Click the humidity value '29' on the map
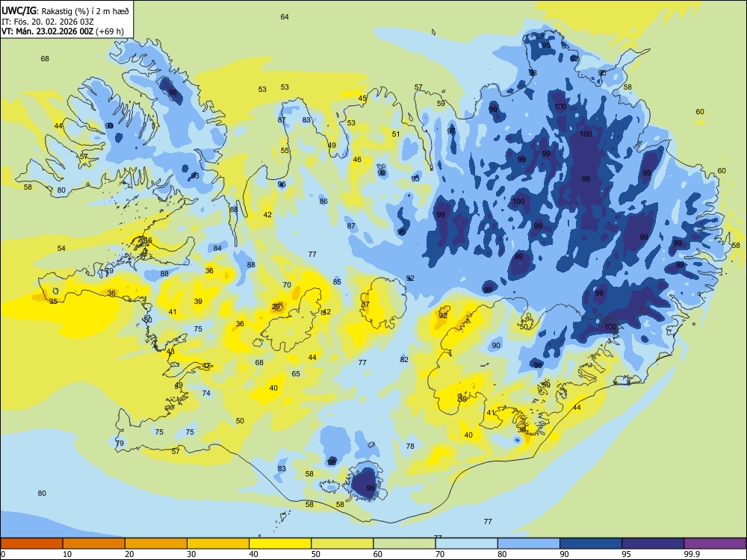The height and width of the screenshot is (560, 747). tap(276, 307)
